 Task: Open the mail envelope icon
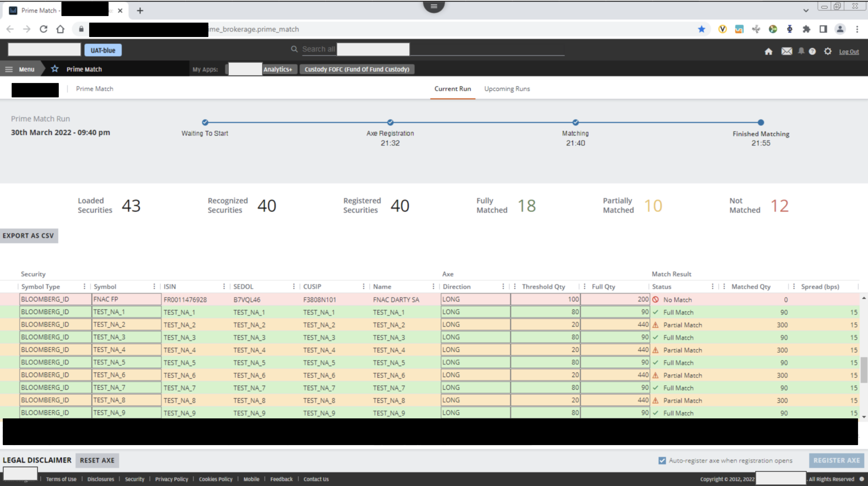click(787, 51)
